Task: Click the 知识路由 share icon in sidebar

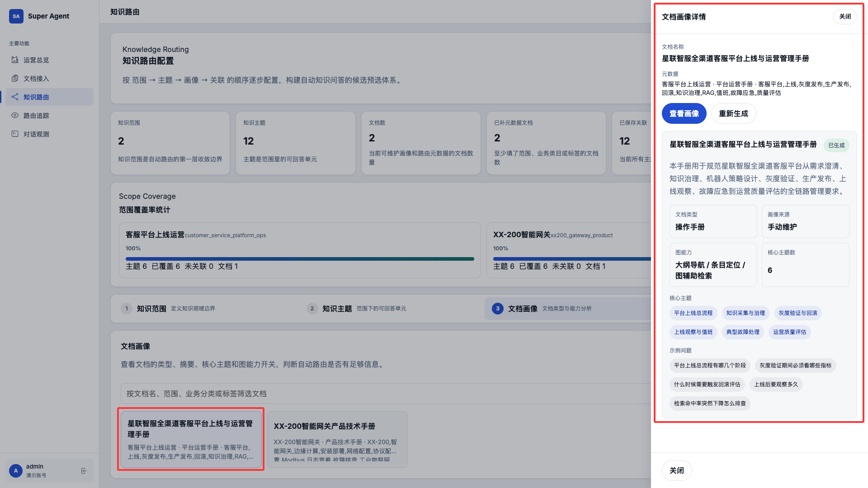Action: [x=15, y=97]
